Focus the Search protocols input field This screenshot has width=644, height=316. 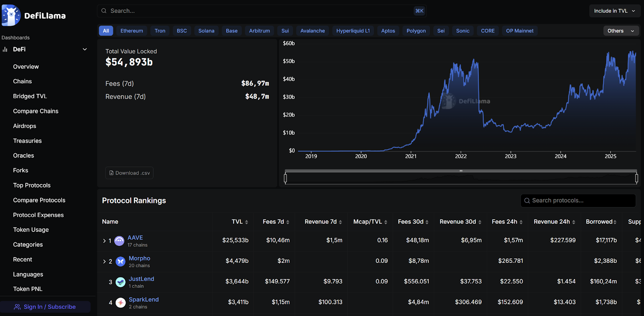pos(578,200)
